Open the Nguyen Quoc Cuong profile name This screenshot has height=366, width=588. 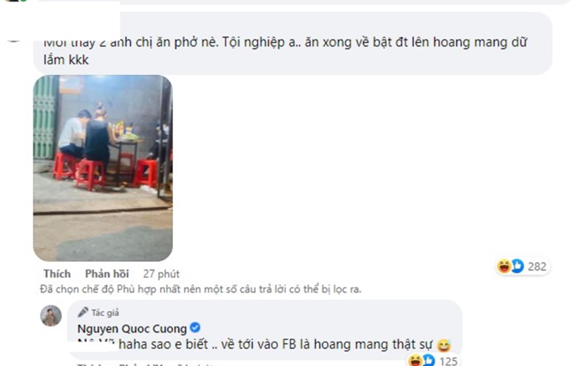click(132, 329)
